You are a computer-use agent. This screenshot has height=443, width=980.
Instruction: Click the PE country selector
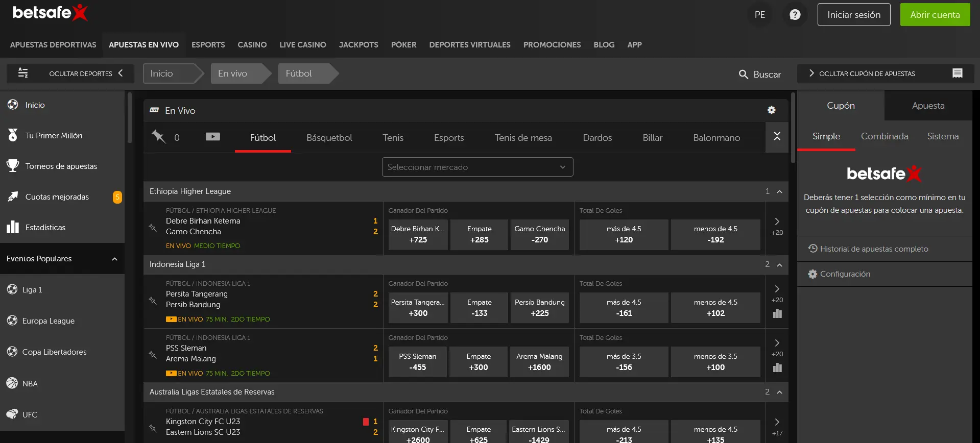[x=760, y=15]
